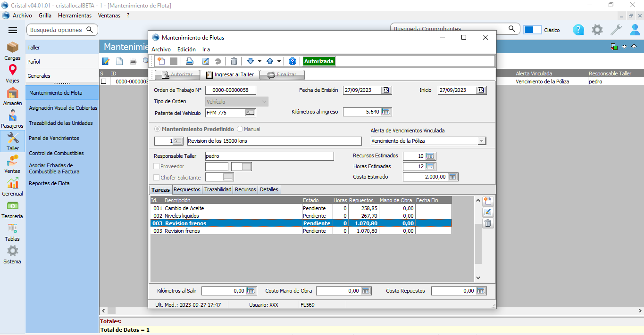The width and height of the screenshot is (644, 335).
Task: Open the blue up arrow dropdown
Action: tap(279, 61)
